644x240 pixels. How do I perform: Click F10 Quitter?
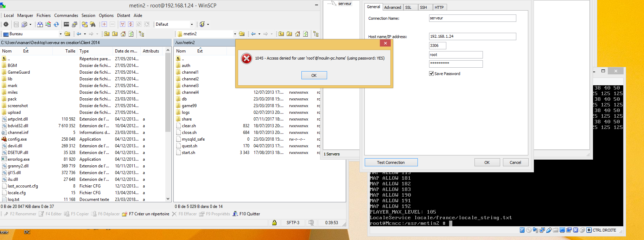[x=246, y=214]
